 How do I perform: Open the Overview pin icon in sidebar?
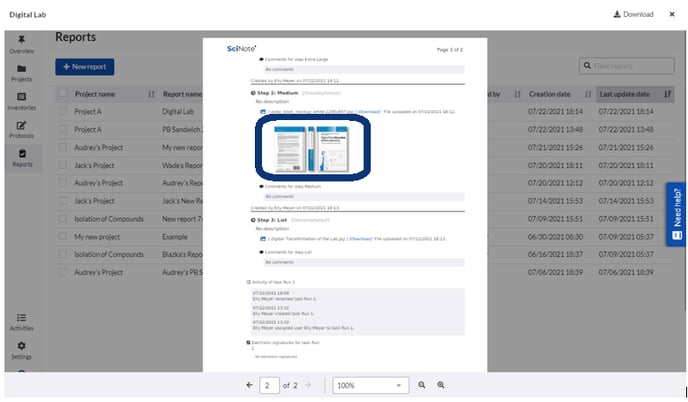pos(22,40)
